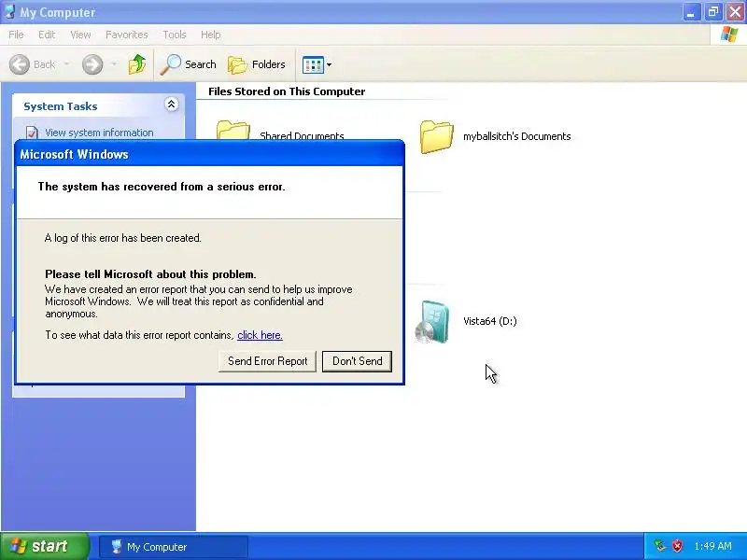Screen dimensions: 747x560
Task: Click the red security shield tray icon
Action: [x=677, y=546]
